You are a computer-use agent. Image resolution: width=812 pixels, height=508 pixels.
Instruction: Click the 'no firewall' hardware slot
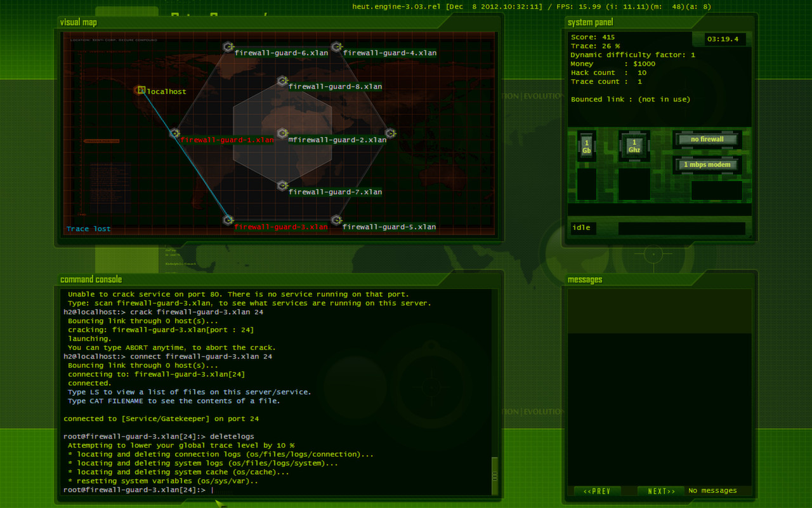(707, 139)
